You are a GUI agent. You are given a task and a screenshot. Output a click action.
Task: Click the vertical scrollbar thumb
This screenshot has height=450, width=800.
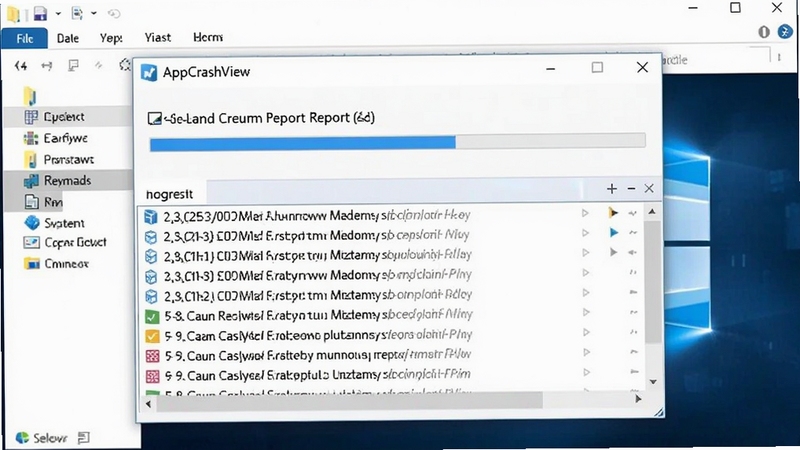click(653, 282)
